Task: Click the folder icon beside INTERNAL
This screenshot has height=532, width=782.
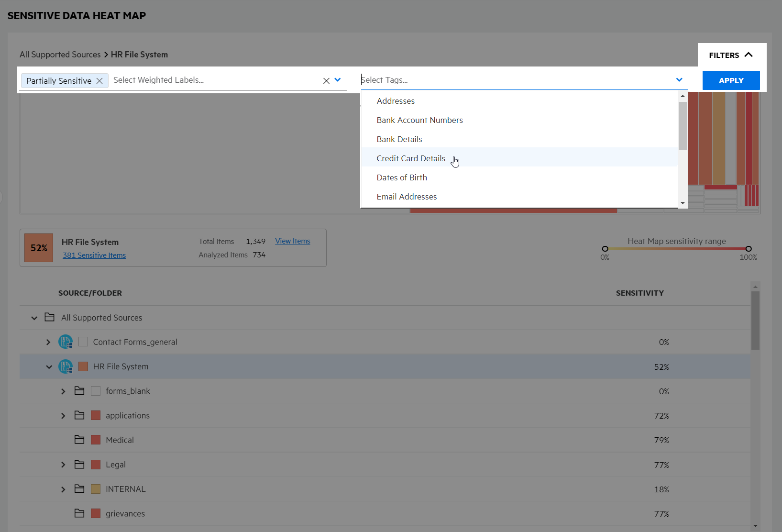Action: tap(79, 488)
